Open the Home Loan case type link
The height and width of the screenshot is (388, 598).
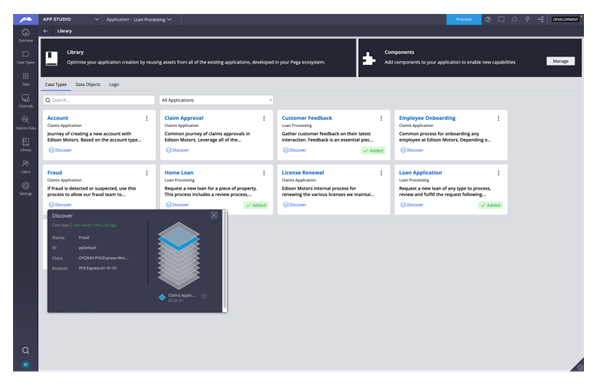pos(179,172)
